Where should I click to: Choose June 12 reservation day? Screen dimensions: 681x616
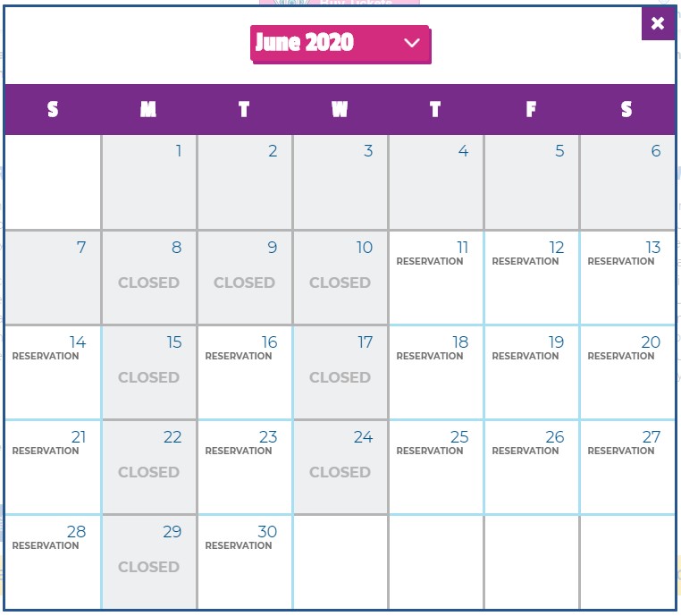pos(532,277)
